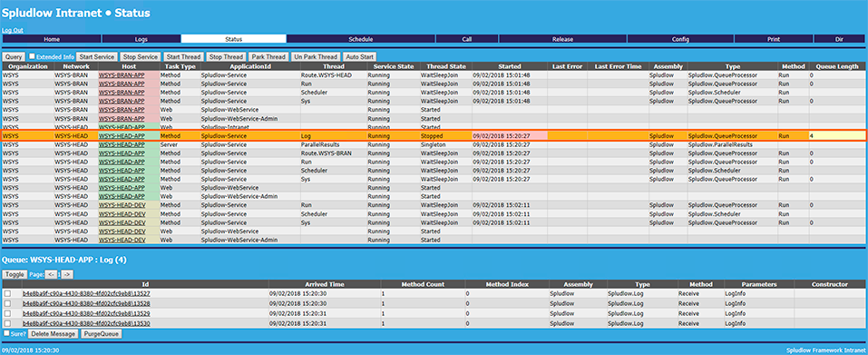Open message link ending in 13528

point(86,303)
